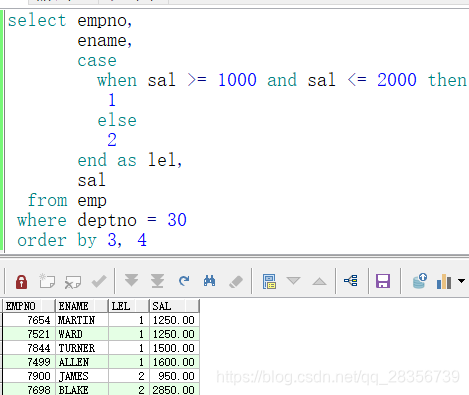
Task: Fetch next page of results
Action: [x=131, y=281]
